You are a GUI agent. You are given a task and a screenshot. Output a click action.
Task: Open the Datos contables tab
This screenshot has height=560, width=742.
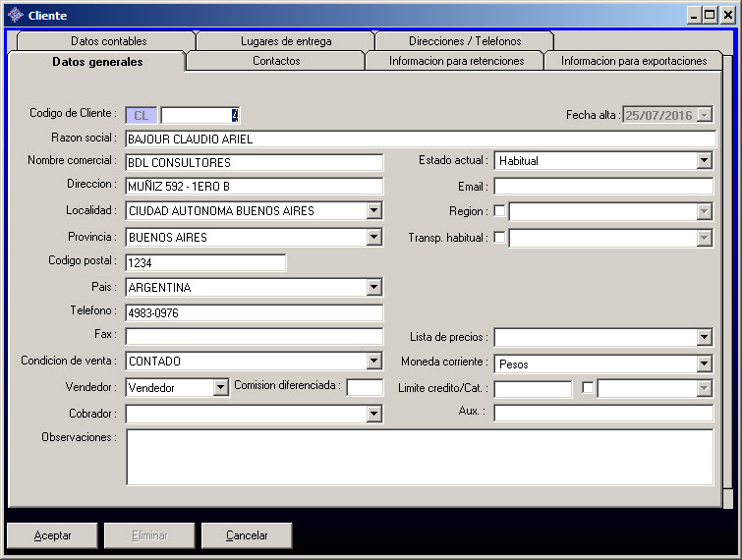point(108,41)
